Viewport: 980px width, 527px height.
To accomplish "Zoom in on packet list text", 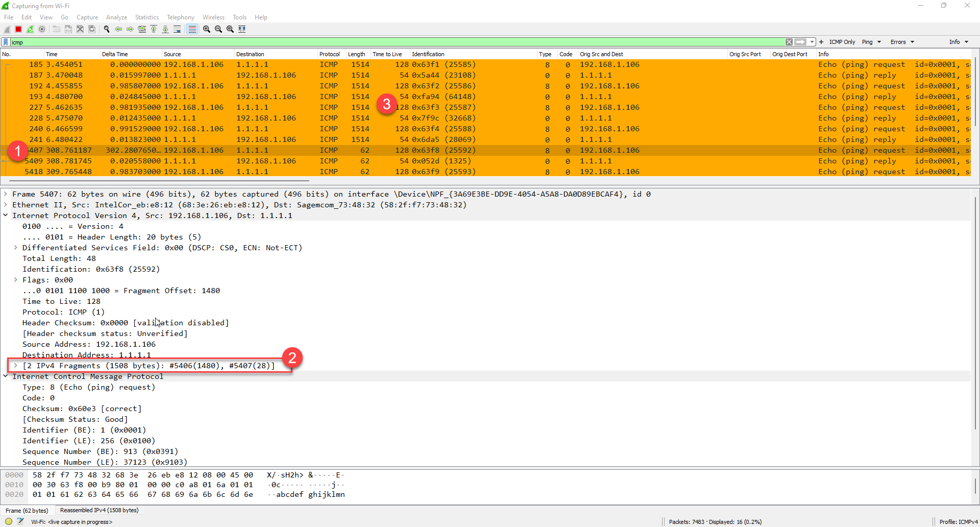I will point(207,29).
